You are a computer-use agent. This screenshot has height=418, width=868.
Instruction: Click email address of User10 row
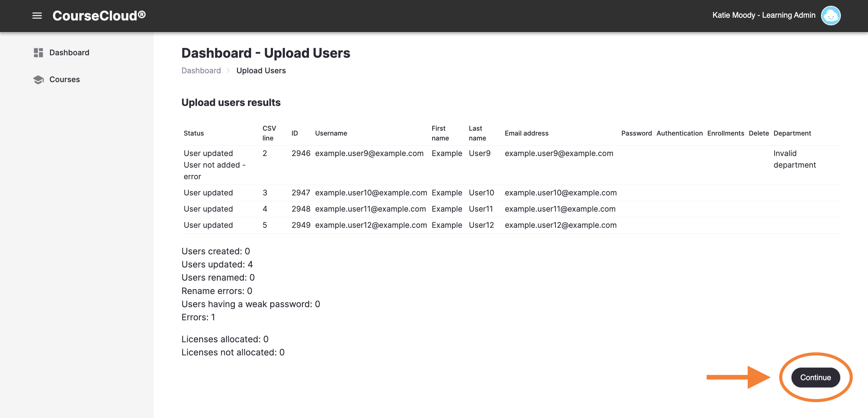pyautogui.click(x=560, y=193)
